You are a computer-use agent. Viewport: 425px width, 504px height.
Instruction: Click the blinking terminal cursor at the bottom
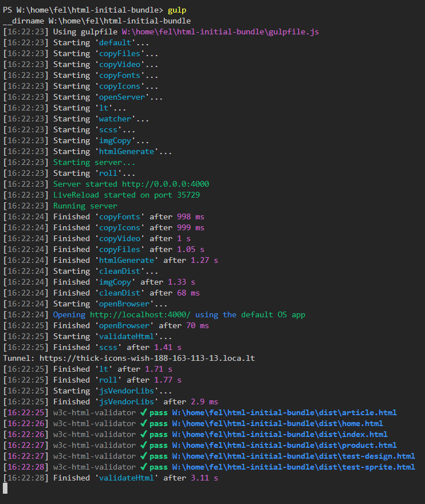tap(5, 489)
